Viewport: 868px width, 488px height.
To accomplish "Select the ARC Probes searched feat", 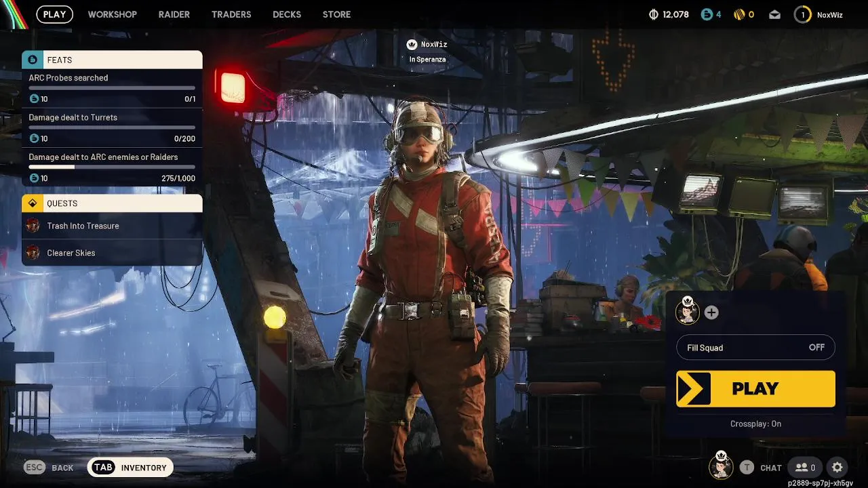I will (x=112, y=88).
